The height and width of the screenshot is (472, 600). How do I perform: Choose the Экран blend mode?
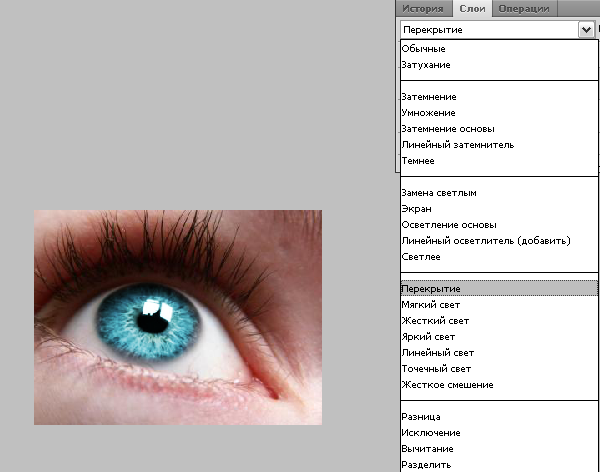(415, 209)
